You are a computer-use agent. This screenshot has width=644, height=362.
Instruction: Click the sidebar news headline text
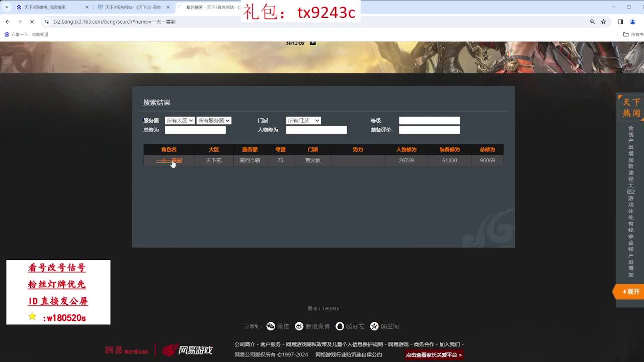click(631, 201)
